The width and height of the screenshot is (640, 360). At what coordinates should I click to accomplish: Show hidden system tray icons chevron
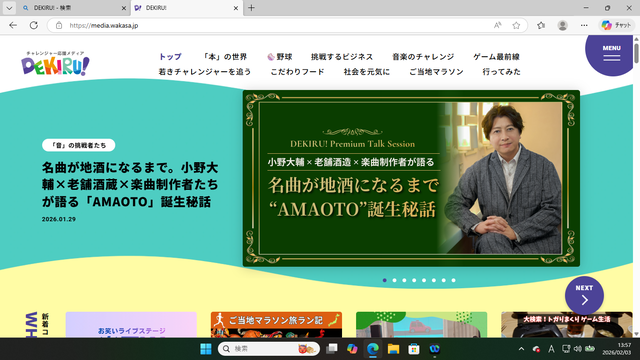(x=521, y=349)
